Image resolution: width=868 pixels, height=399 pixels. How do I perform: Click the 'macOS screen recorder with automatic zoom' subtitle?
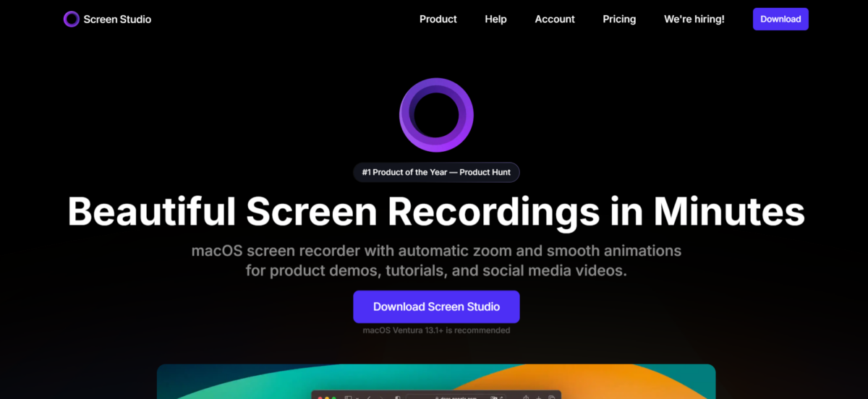click(x=436, y=261)
